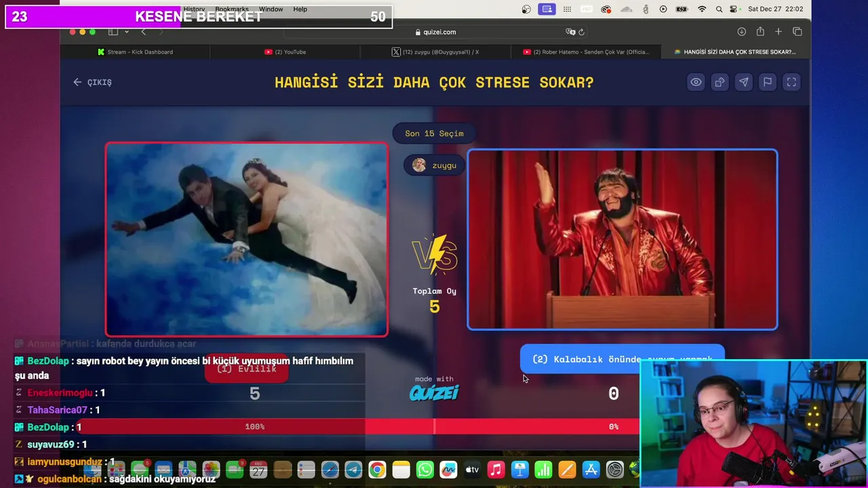Click the translate page icon in address bar
The image size is (868, 488).
[570, 32]
